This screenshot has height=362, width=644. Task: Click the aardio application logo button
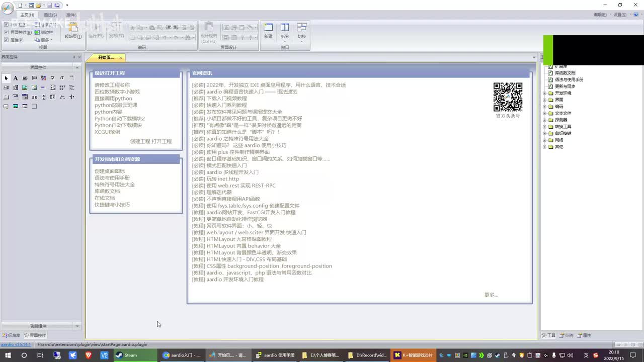click(x=8, y=9)
